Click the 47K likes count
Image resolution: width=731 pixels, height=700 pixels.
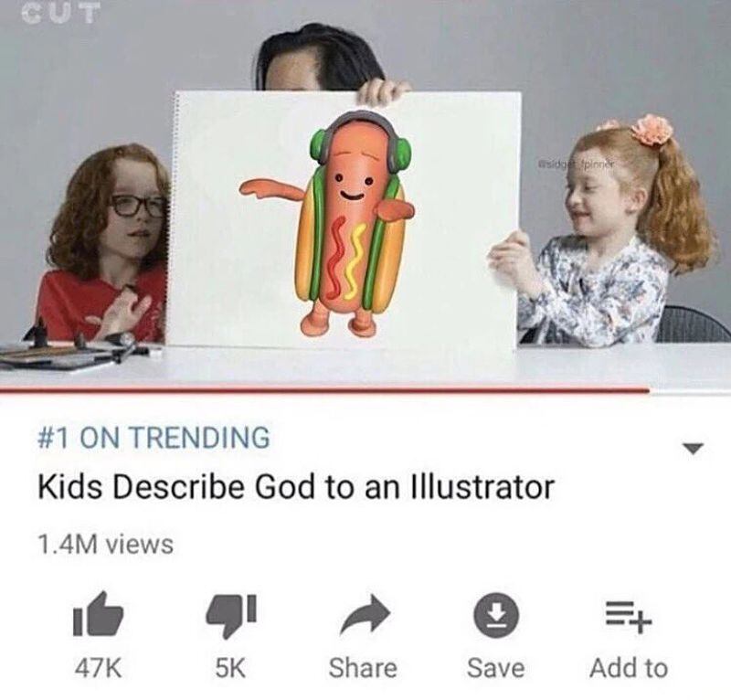(99, 668)
